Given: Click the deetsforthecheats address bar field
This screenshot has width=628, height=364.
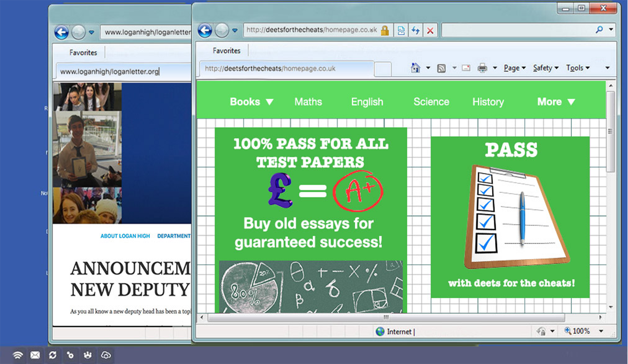Looking at the screenshot, I should (312, 30).
